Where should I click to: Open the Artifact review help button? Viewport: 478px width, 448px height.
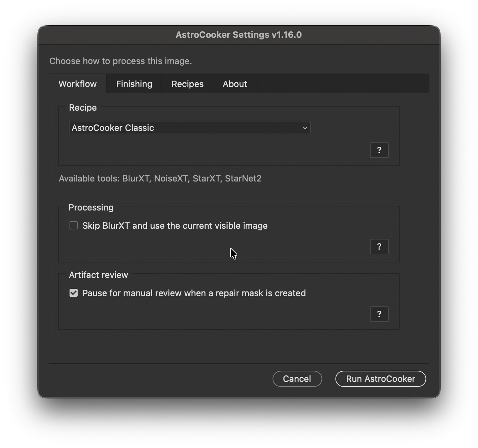point(379,314)
